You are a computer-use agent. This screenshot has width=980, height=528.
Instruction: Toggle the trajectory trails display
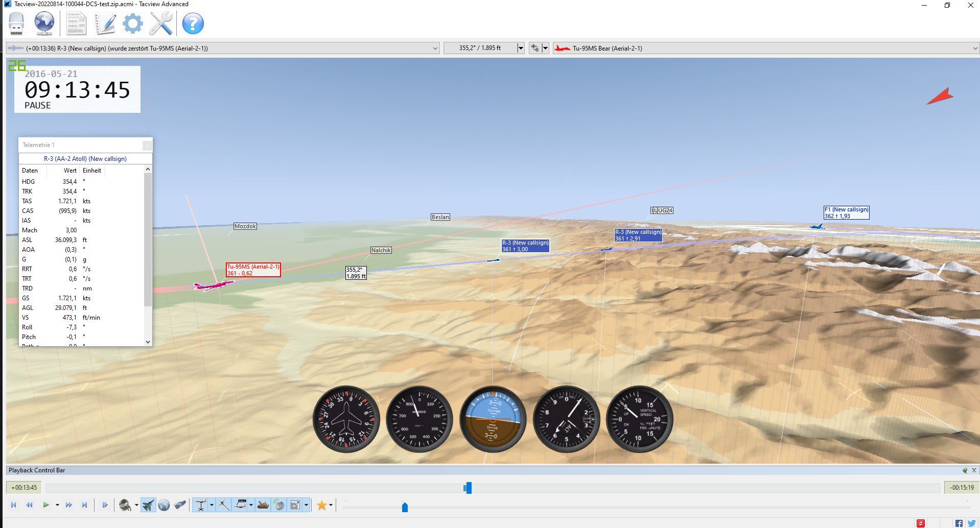pyautogui.click(x=224, y=505)
